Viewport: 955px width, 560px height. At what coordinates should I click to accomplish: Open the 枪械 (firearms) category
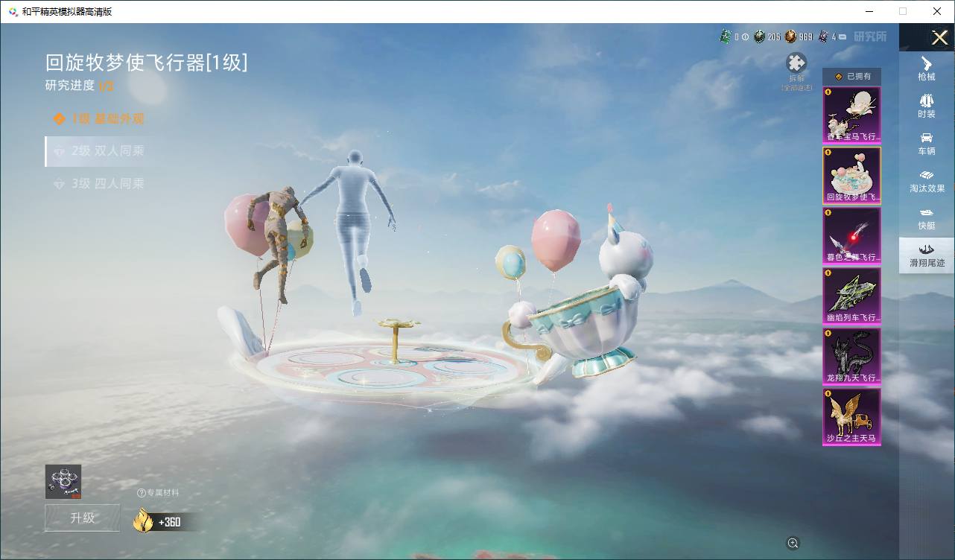[x=927, y=69]
